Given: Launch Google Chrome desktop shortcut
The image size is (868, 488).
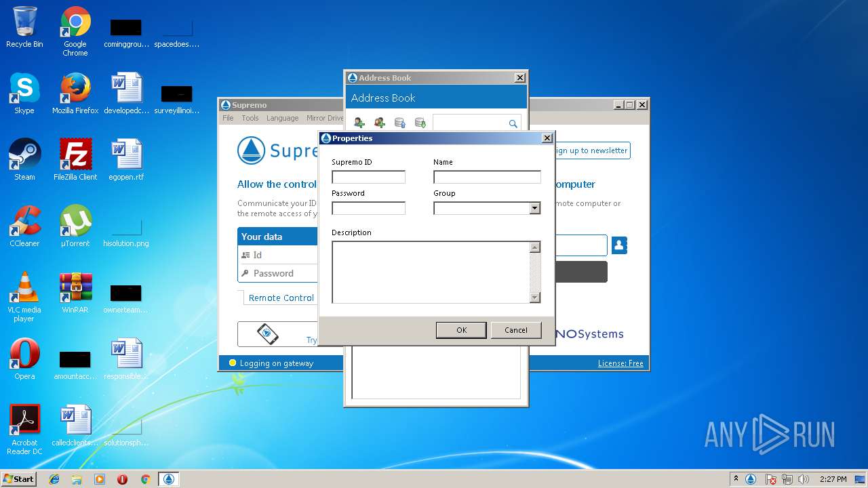Looking at the screenshot, I should (x=75, y=32).
